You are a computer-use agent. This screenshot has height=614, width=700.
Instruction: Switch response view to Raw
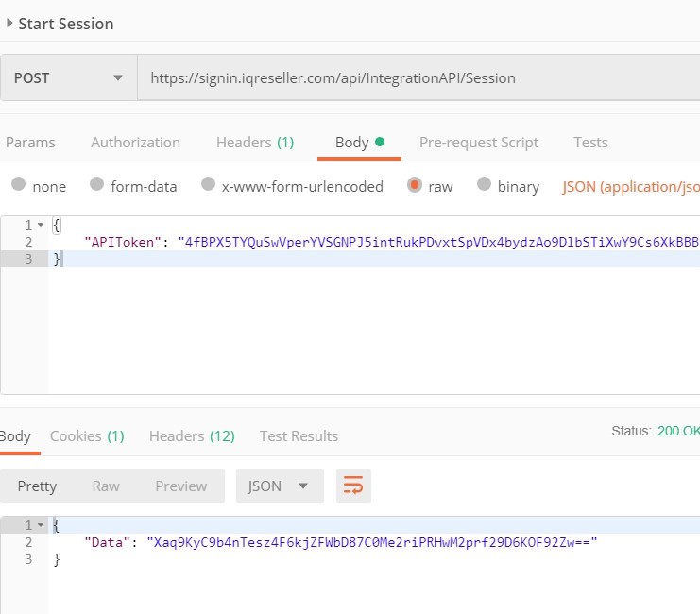point(106,486)
